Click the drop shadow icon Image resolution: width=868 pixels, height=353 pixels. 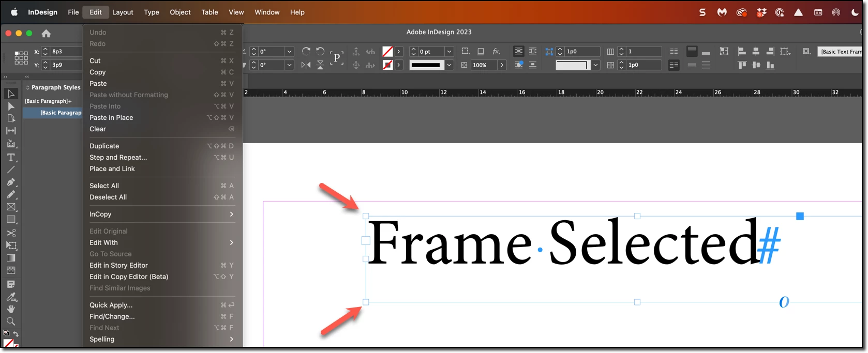coord(481,51)
